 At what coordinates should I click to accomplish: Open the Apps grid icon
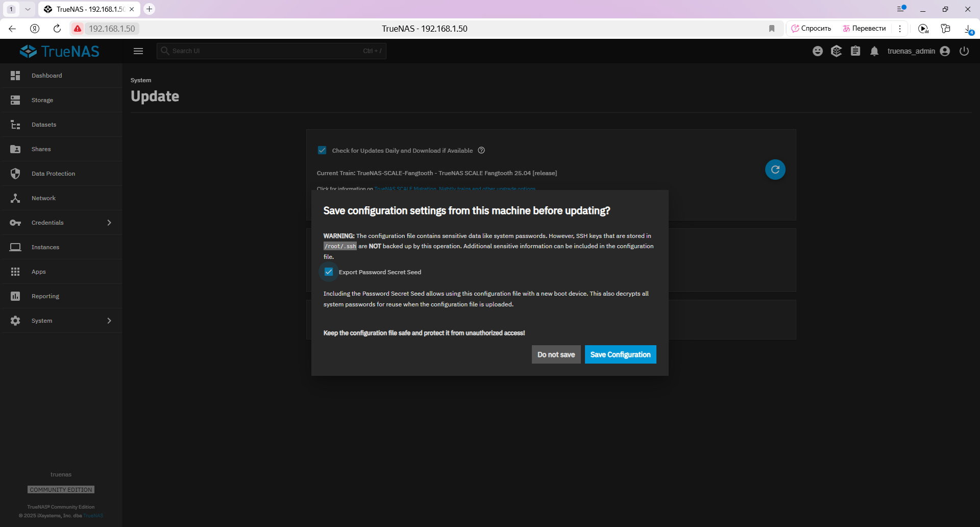(15, 272)
